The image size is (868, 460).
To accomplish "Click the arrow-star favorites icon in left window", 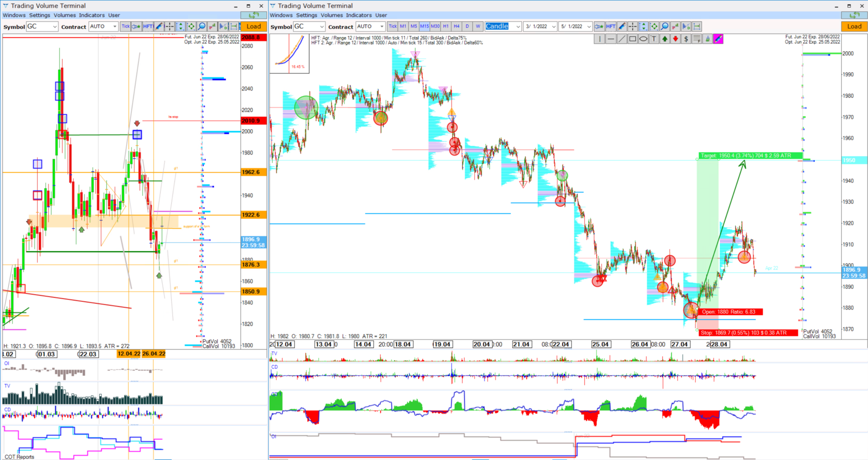I will coord(136,26).
